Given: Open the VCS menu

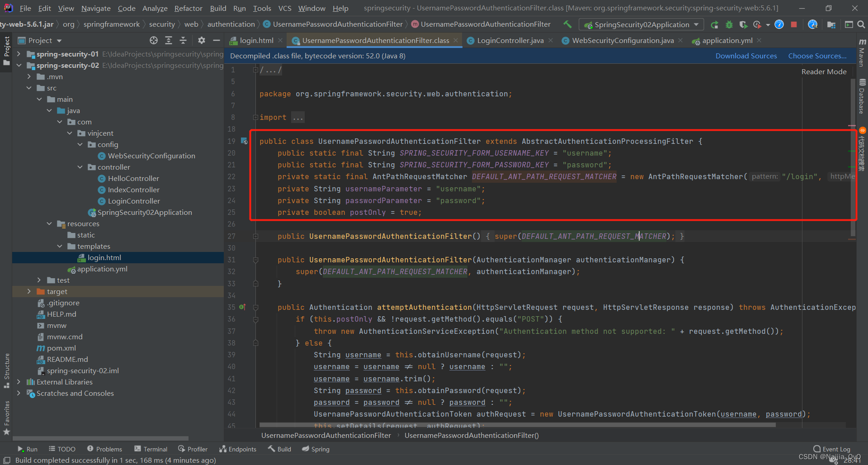Looking at the screenshot, I should 285,8.
